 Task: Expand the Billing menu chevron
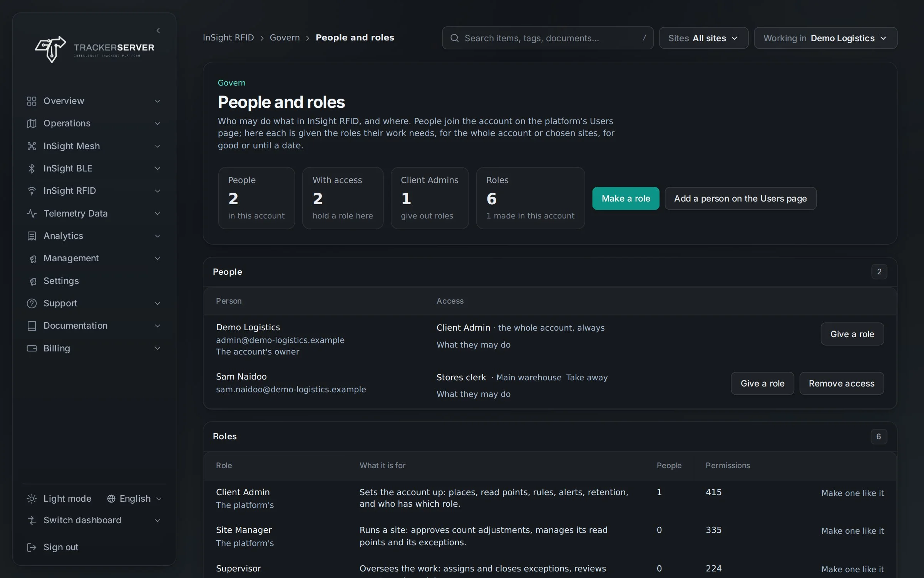(157, 348)
